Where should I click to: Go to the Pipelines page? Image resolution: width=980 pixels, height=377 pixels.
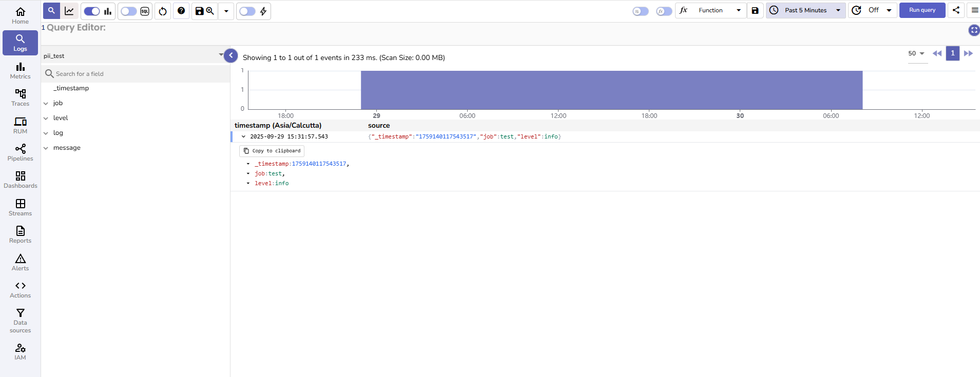[20, 152]
